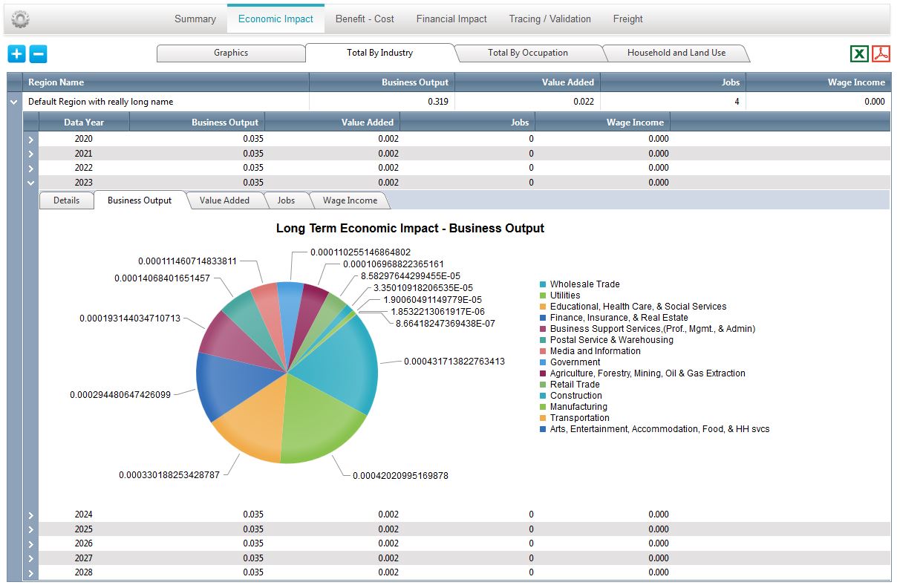This screenshot has width=900, height=588.
Task: Collapse the 2023 data year row
Action: (x=30, y=182)
